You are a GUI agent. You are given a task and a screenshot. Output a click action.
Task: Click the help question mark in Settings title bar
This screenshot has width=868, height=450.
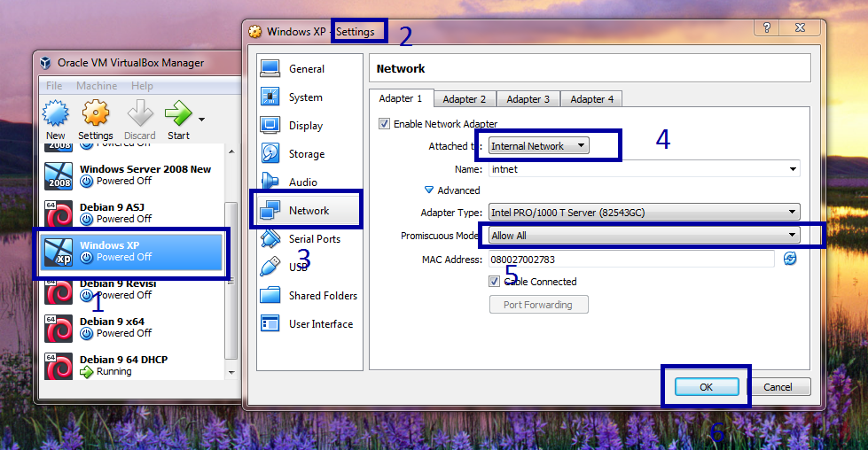click(767, 27)
